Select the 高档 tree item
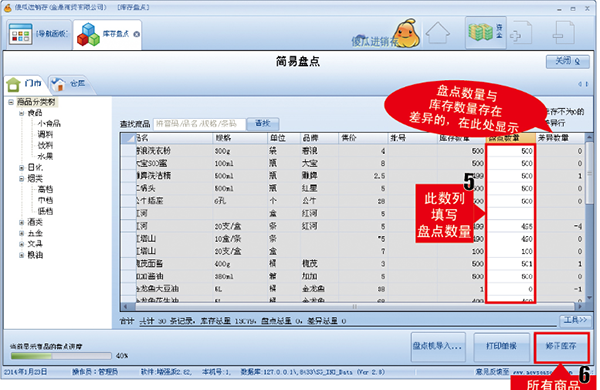Image resolution: width=600 pixels, height=390 pixels. click(45, 189)
